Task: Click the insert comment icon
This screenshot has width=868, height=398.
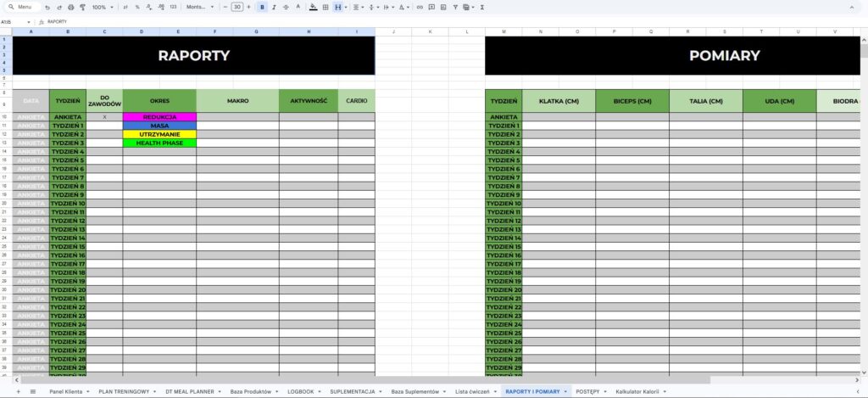Action: [431, 7]
